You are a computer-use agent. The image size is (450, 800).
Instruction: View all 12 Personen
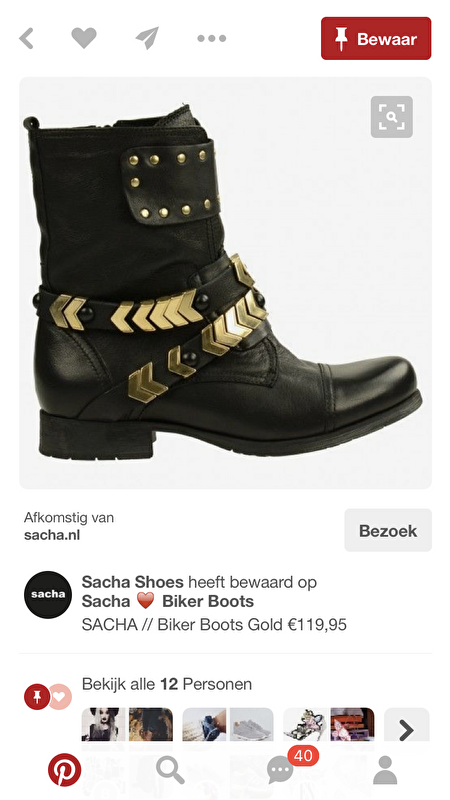click(x=167, y=684)
